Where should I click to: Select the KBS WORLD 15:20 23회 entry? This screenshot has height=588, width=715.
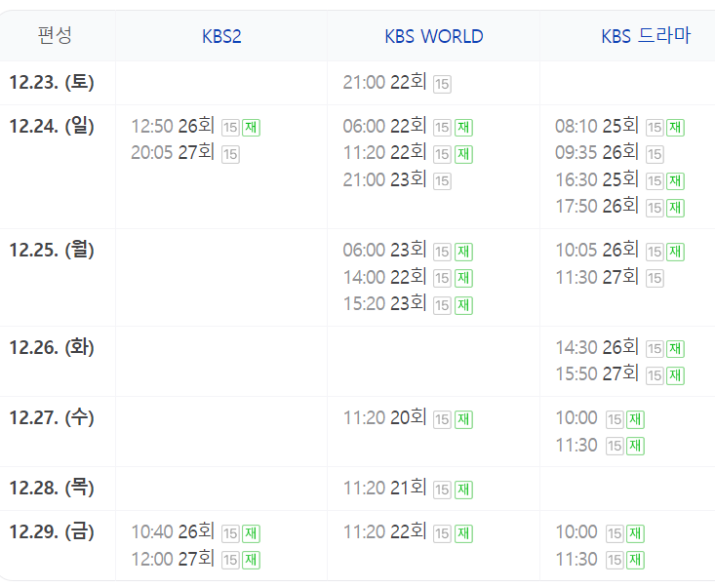[x=384, y=303]
